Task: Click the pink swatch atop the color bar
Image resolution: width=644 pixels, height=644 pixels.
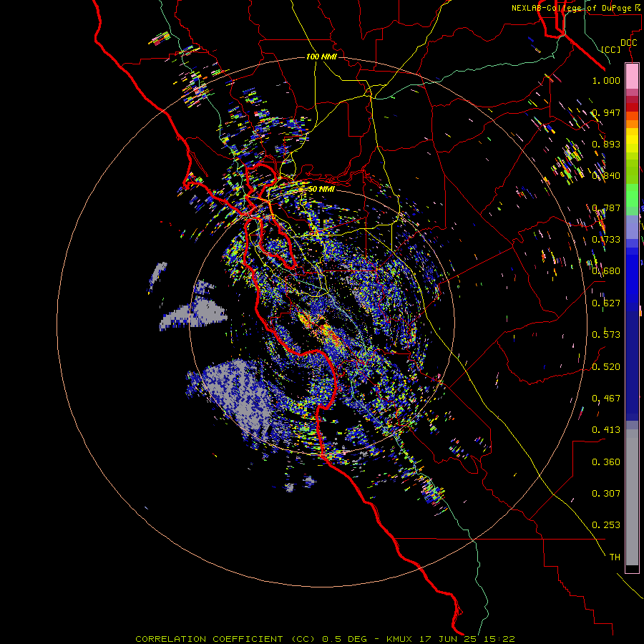Action: [x=632, y=77]
